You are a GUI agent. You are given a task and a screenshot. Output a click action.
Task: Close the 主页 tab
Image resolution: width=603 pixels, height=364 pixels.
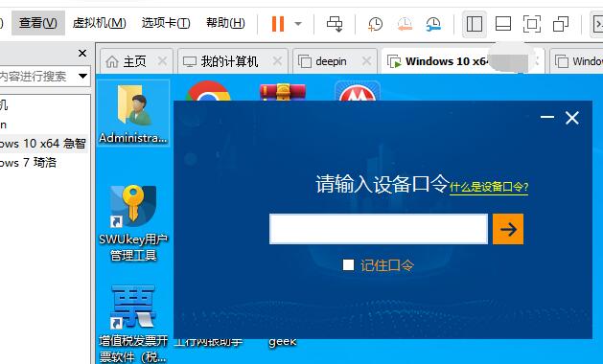pyautogui.click(x=162, y=61)
